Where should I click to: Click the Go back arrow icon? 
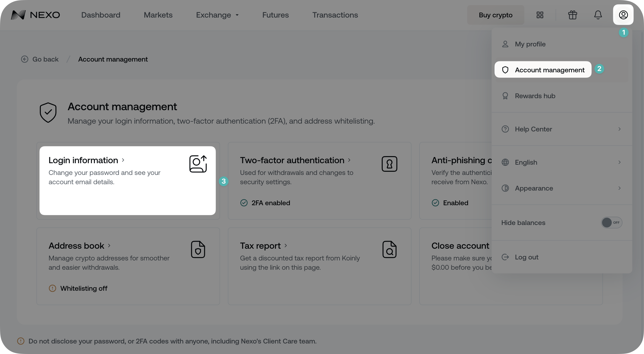pos(24,59)
